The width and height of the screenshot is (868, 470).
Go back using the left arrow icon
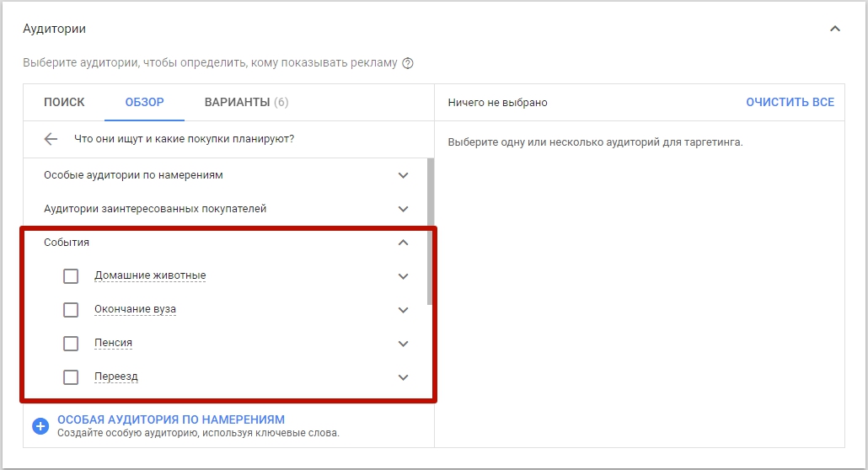coord(51,139)
